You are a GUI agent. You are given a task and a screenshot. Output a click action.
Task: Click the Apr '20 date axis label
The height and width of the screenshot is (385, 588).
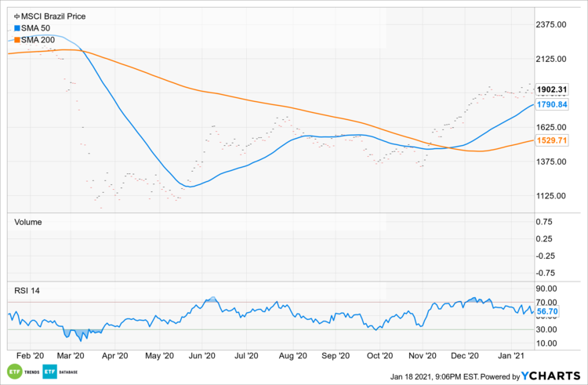115,355
